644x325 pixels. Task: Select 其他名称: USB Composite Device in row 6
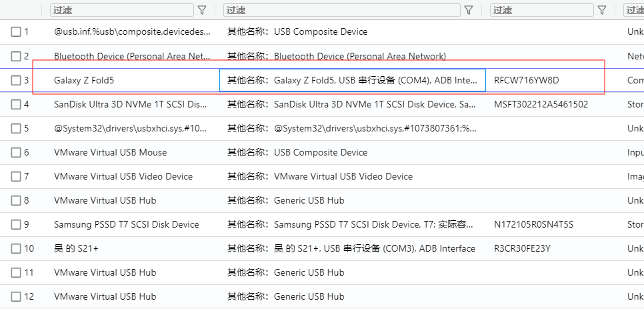point(297,152)
